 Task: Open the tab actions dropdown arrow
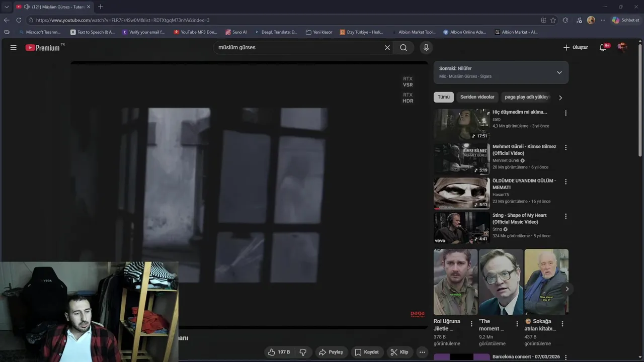tap(7, 7)
